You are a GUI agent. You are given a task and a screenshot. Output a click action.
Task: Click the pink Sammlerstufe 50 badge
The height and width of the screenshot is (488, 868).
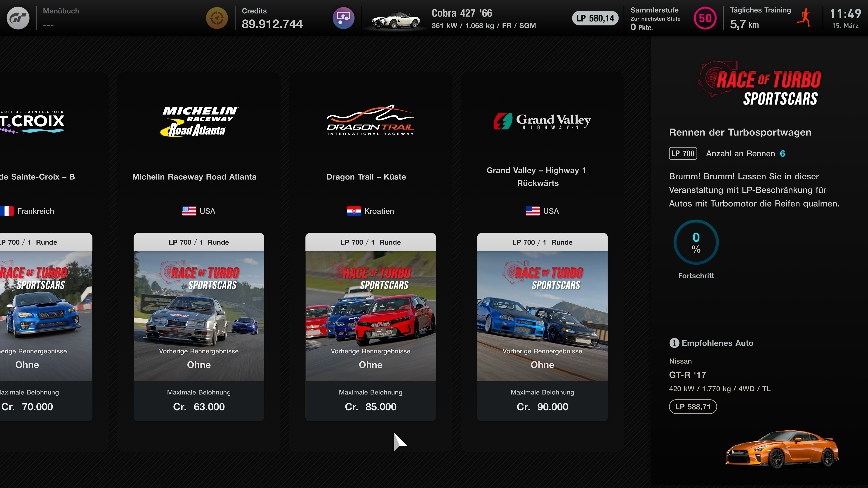pos(705,18)
